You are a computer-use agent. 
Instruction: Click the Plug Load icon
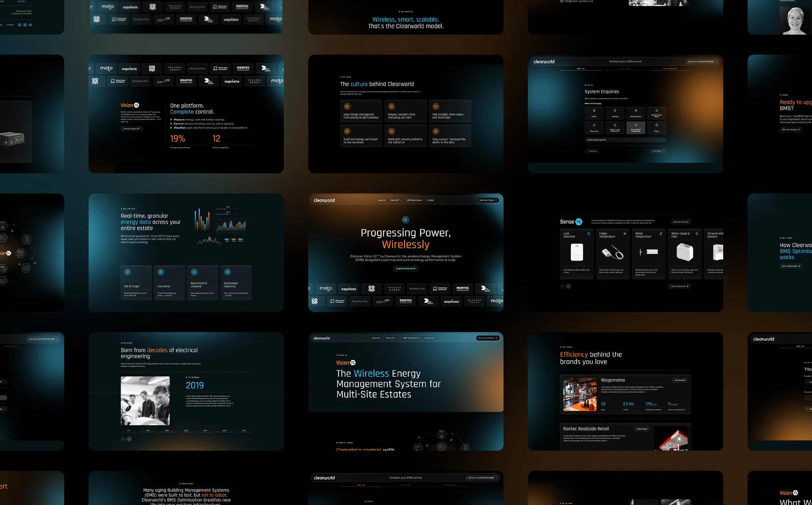click(594, 125)
